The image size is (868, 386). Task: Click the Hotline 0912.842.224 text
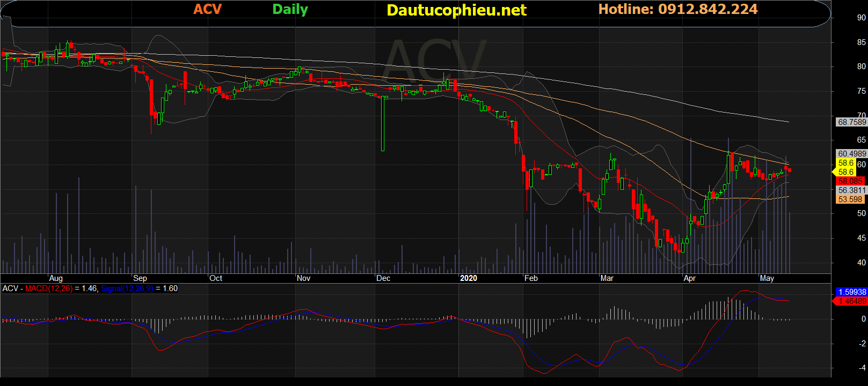677,9
